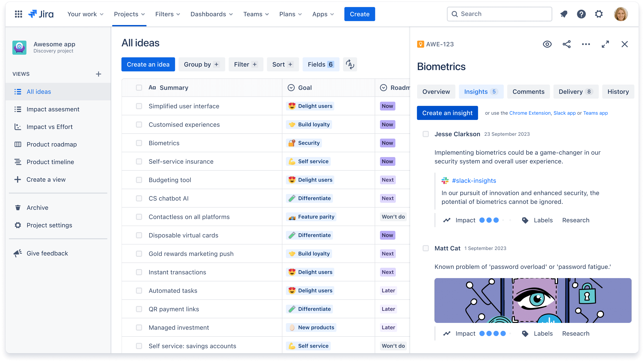644x362 pixels.
Task: Click the more options ellipsis icon
Action: point(586,44)
